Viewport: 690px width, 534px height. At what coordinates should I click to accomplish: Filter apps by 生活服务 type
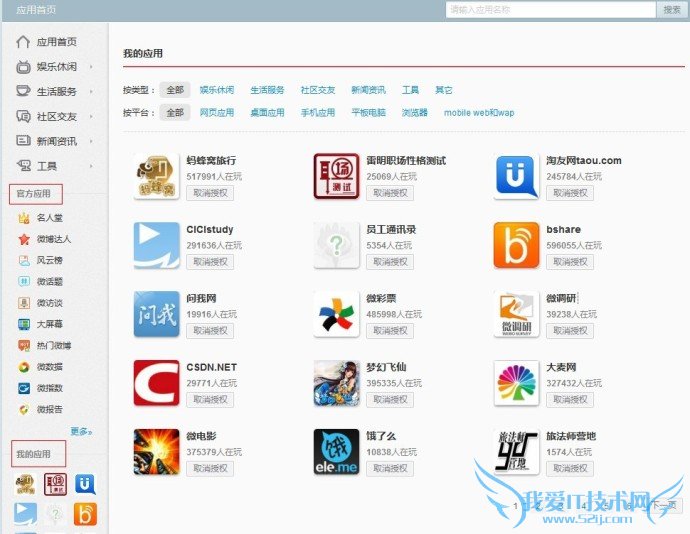(267, 90)
